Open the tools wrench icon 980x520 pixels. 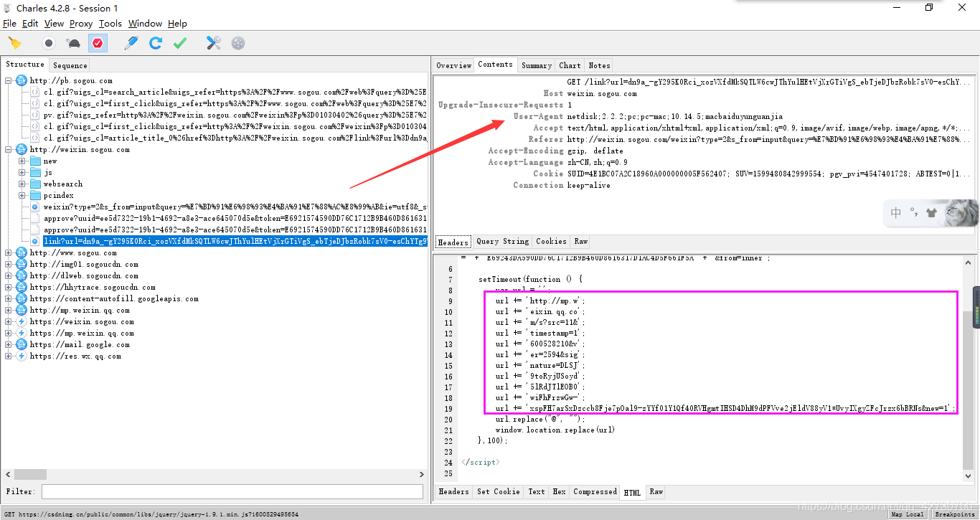pyautogui.click(x=213, y=43)
